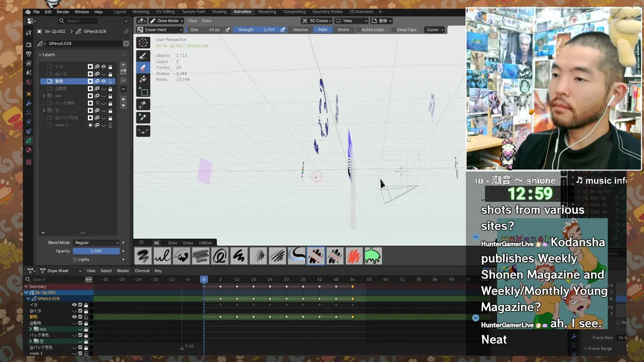
Task: Lock the 動物 layer
Action: [x=110, y=81]
